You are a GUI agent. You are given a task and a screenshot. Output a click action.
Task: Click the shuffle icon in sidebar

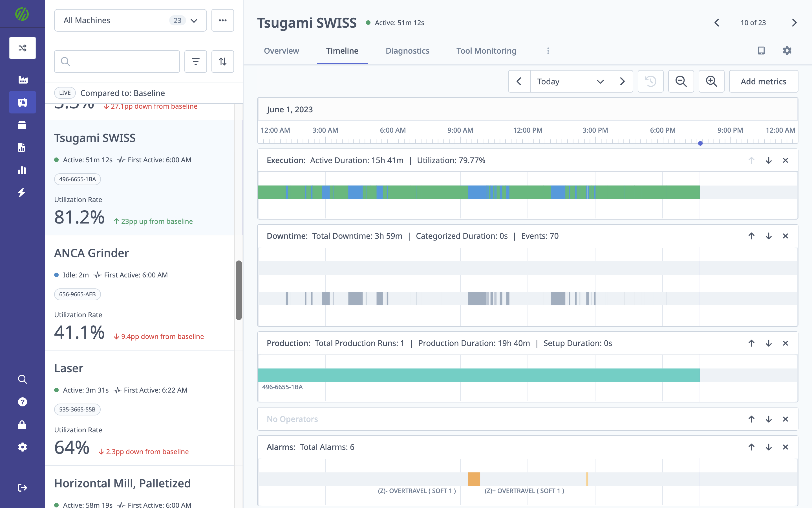[x=23, y=48]
